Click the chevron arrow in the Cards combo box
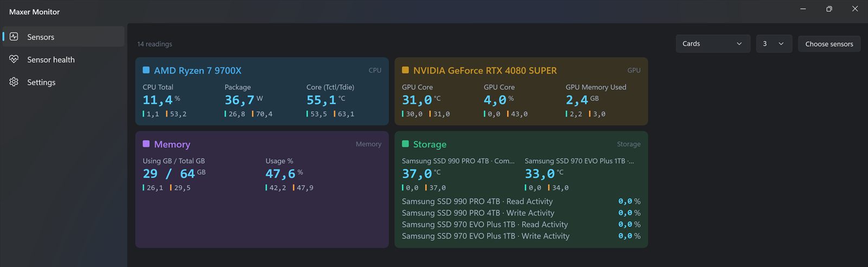 (x=739, y=44)
